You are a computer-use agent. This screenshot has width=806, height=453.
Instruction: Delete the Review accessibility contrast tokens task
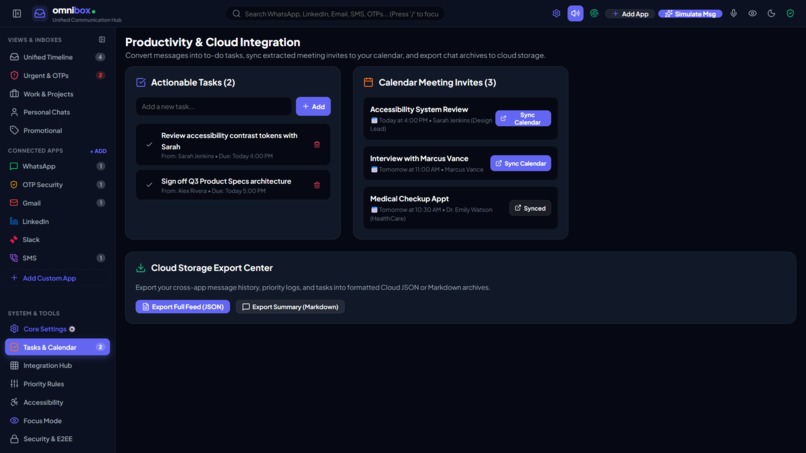pos(317,144)
